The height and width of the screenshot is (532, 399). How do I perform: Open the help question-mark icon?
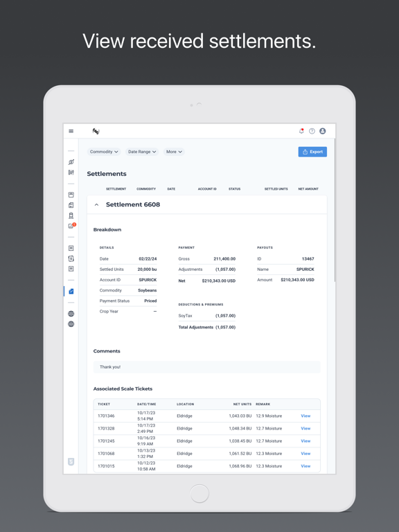(312, 131)
